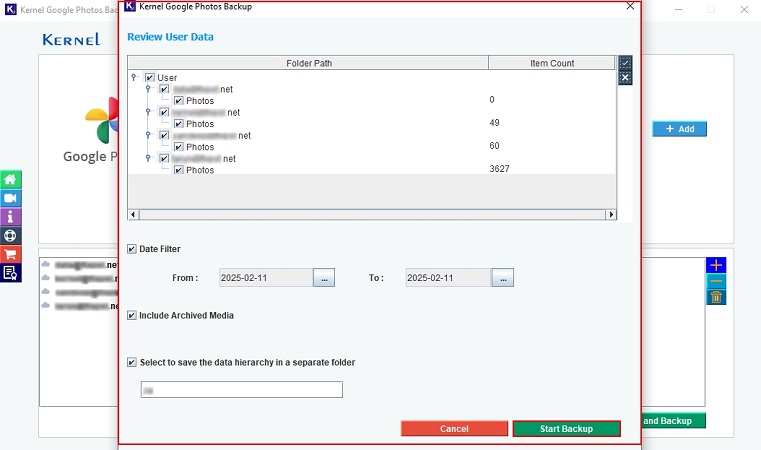Image resolution: width=761 pixels, height=450 pixels.
Task: Click the uncheck-all X icon beside the table
Action: (x=625, y=78)
